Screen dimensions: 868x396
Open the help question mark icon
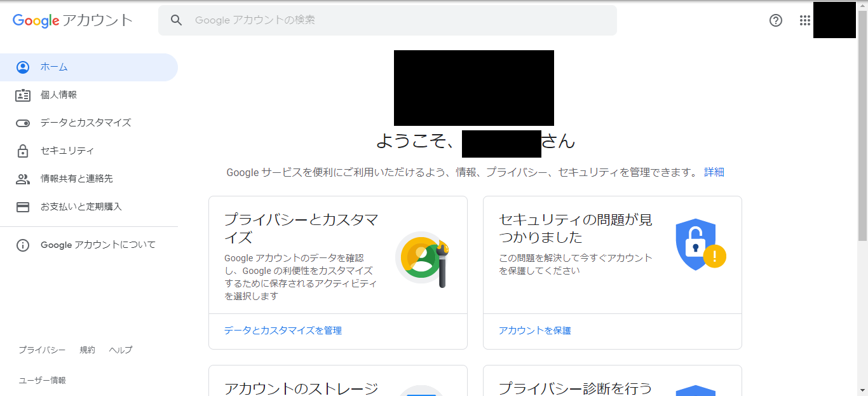pos(776,20)
